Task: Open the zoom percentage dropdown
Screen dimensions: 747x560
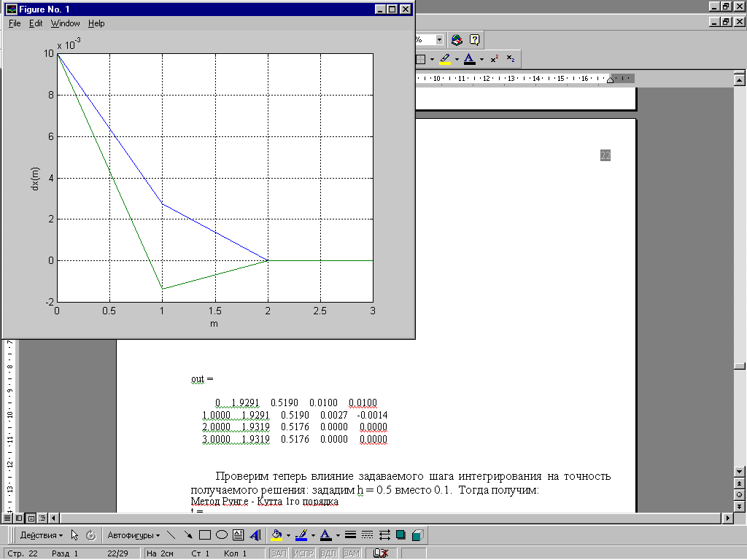Action: (x=439, y=40)
